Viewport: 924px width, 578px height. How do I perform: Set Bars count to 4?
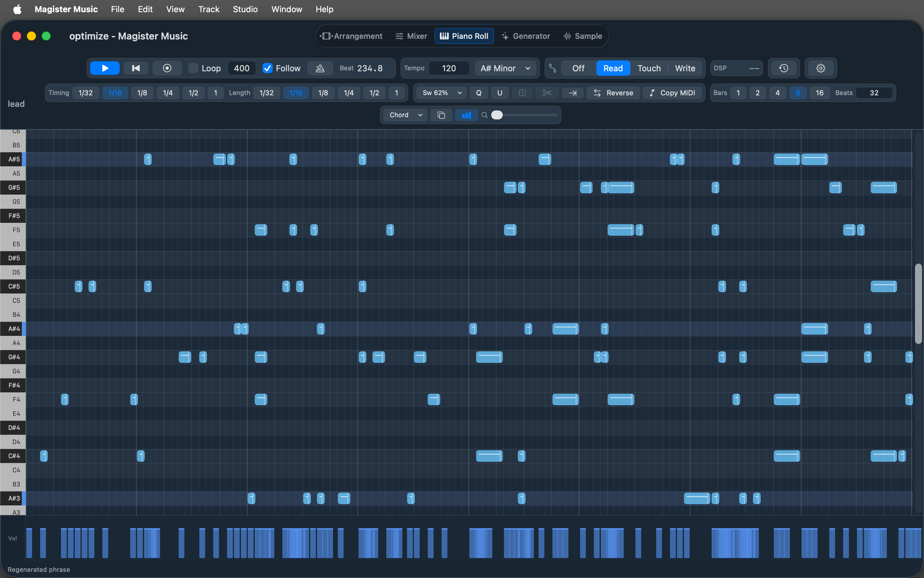777,93
